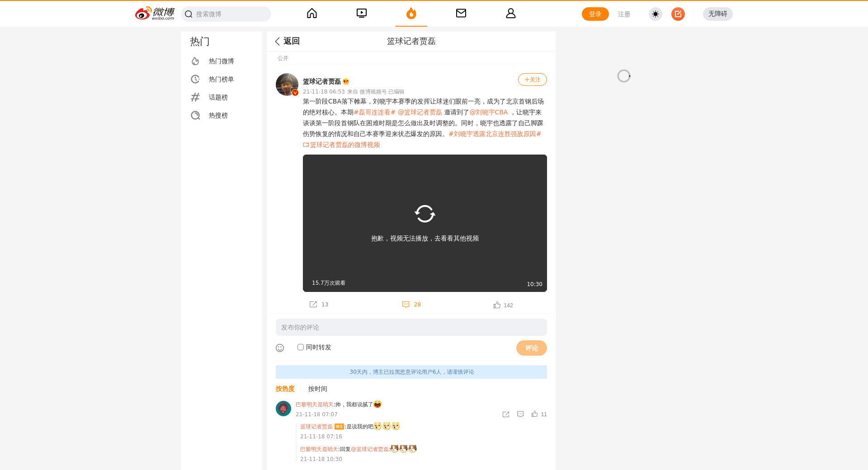Toggle the light/dark theme switch

point(655,14)
